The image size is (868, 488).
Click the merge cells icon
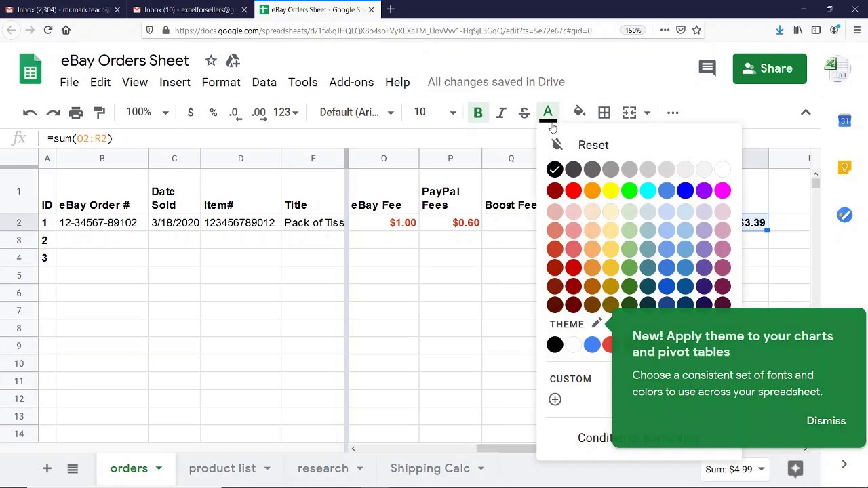coord(629,113)
